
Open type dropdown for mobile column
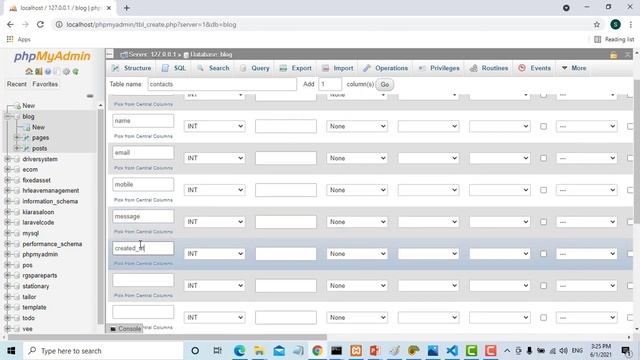click(214, 190)
